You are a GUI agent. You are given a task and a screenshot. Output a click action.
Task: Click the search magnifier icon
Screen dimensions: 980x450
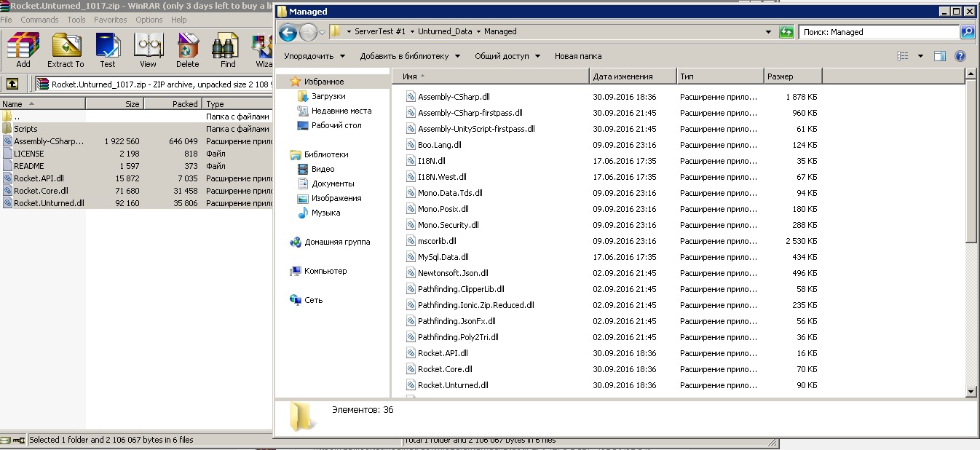968,32
